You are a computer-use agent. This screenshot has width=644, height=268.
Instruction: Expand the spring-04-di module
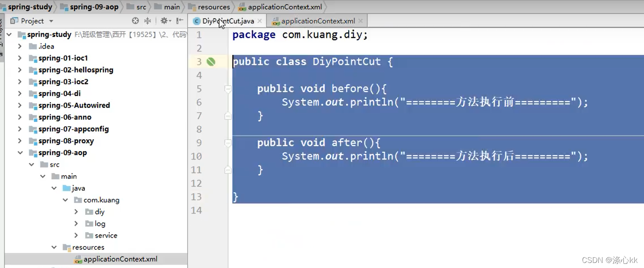point(20,94)
